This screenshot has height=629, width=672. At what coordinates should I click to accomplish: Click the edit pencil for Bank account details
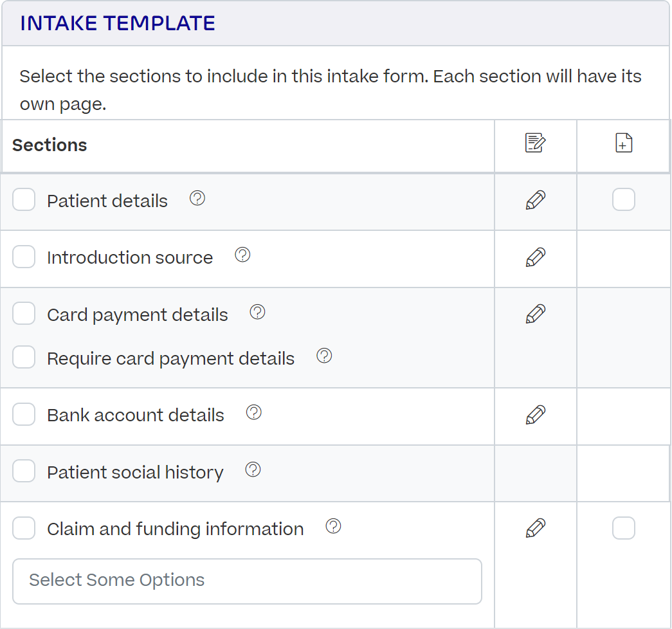[x=535, y=415]
